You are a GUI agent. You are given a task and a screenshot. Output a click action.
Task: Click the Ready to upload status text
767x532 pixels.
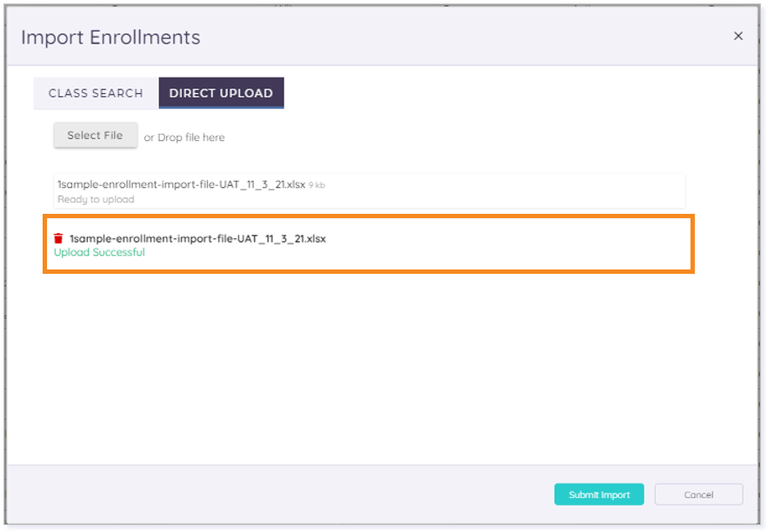coord(96,200)
